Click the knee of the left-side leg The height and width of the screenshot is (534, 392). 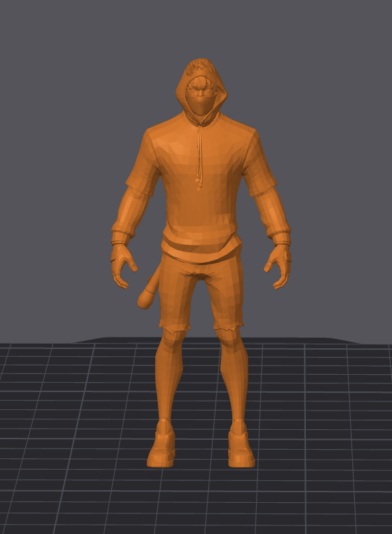(173, 339)
